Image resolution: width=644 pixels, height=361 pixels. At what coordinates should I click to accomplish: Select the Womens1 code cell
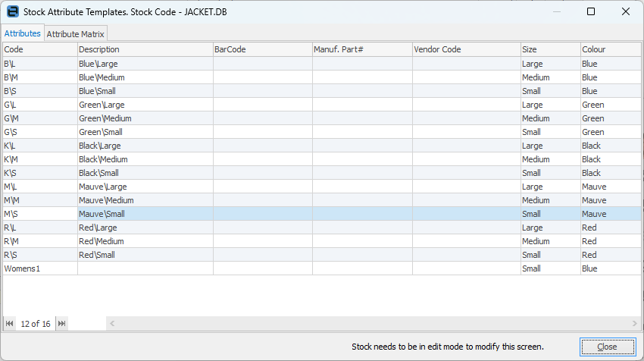40,268
